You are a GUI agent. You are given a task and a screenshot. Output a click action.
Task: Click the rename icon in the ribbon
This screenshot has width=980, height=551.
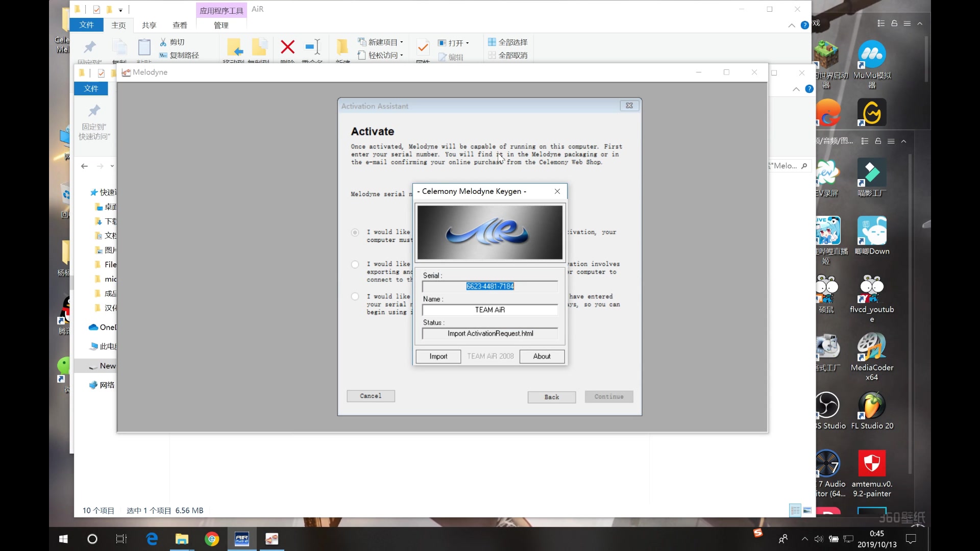coord(312,47)
